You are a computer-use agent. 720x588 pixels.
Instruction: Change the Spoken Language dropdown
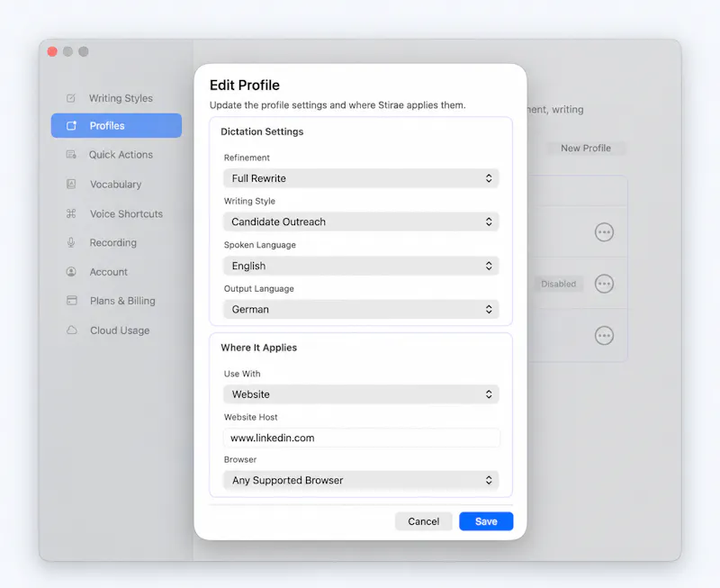coord(361,266)
